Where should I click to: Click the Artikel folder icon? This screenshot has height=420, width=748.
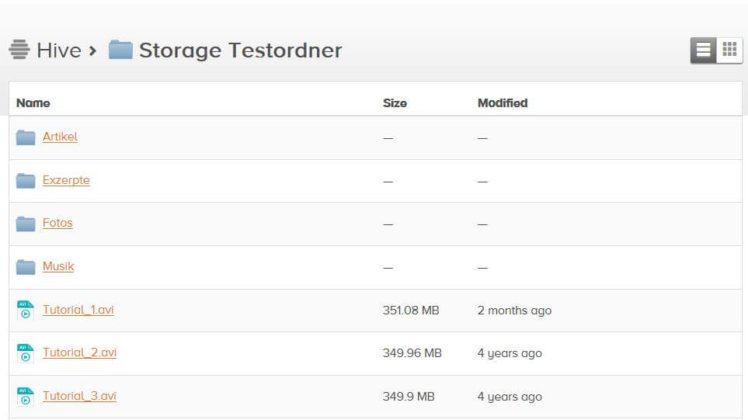point(26,137)
